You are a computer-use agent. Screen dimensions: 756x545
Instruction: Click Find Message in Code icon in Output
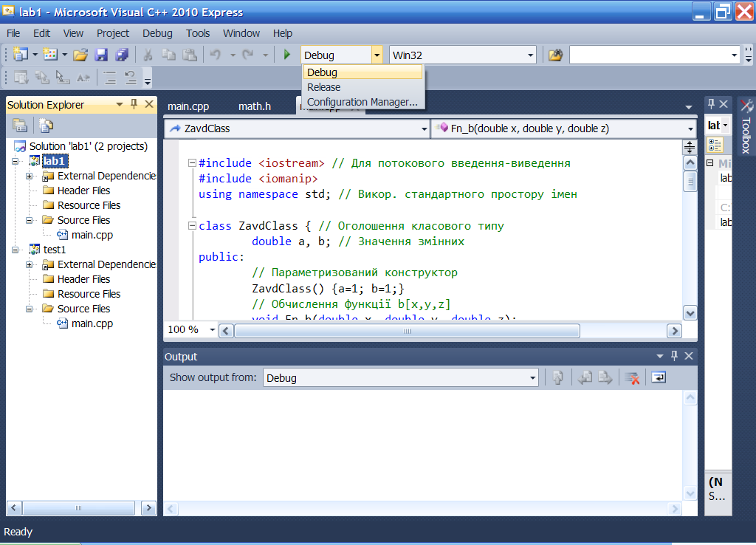(558, 377)
